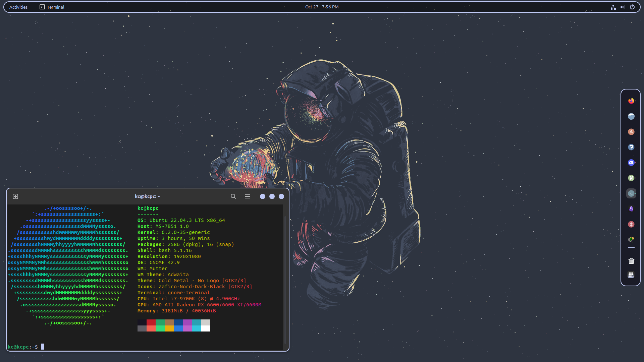Open a new tab with the plus button
Screen dimensions: 644x362
coord(15,196)
